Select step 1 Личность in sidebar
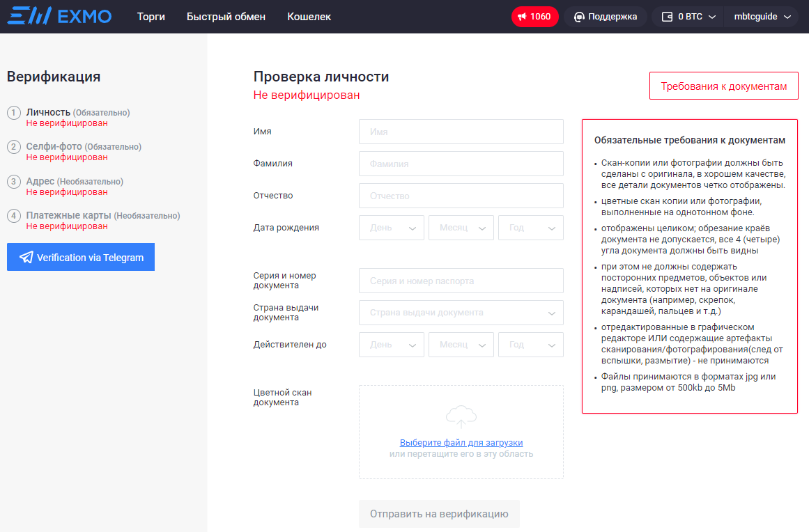The height and width of the screenshot is (532, 809). [48, 112]
